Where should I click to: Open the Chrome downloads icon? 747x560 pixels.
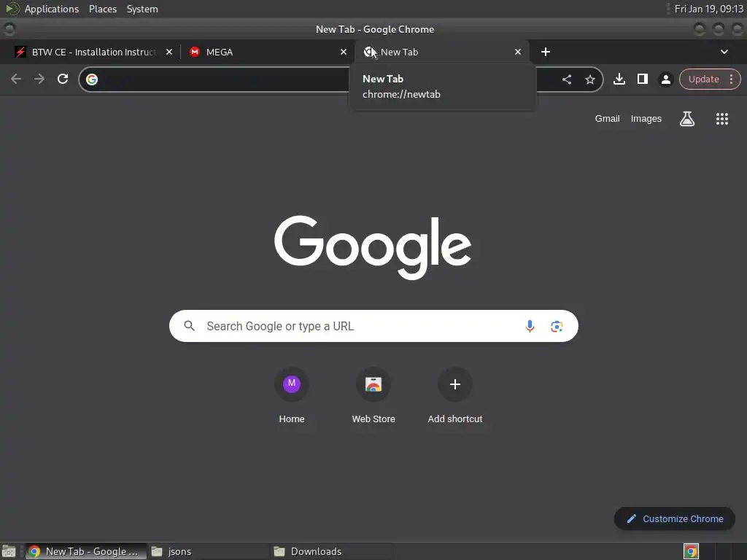click(x=619, y=79)
